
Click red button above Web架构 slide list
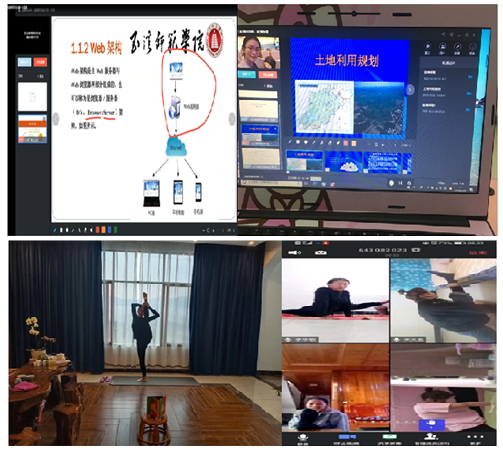click(x=40, y=62)
